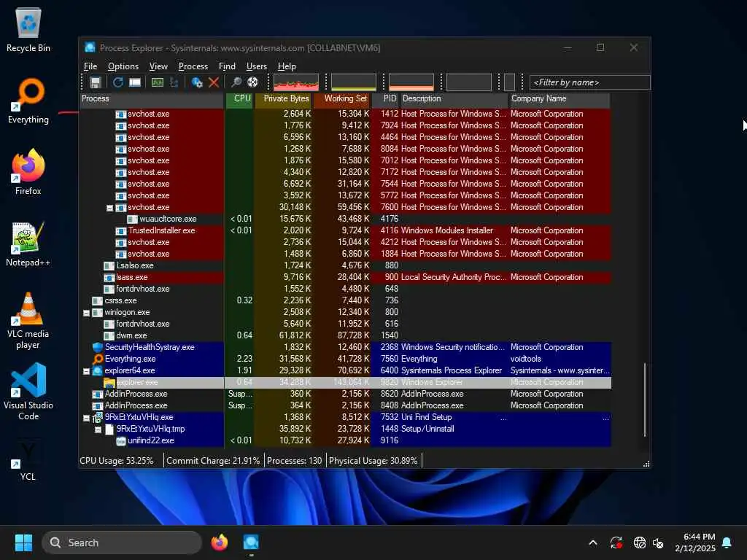Sort by the CPU column header
The height and width of the screenshot is (560, 747).
[x=239, y=98]
